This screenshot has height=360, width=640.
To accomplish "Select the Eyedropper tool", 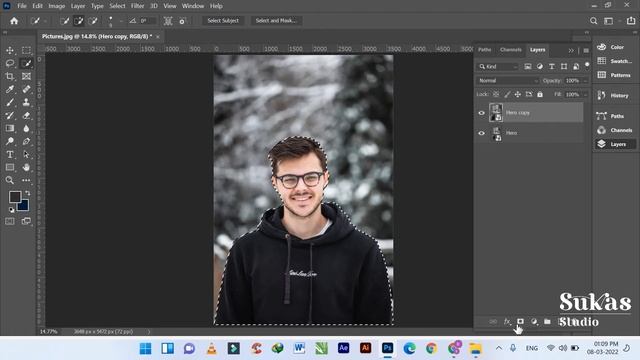I will point(10,89).
